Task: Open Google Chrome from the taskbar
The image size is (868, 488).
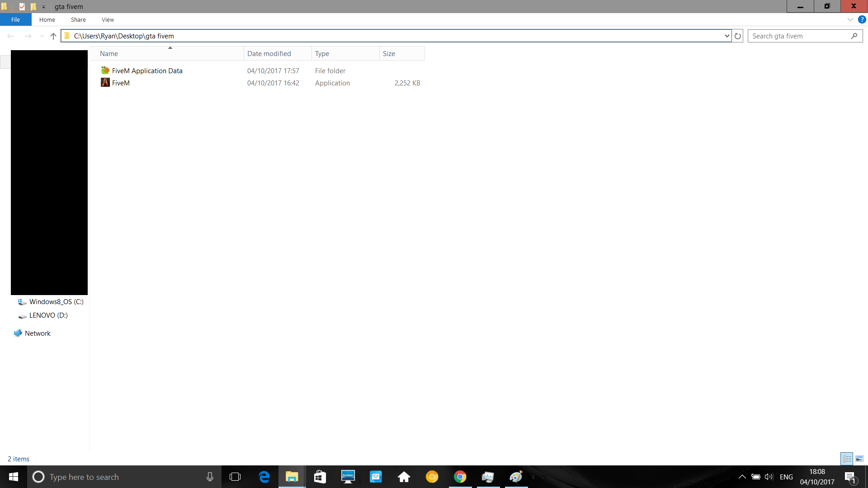Action: [x=460, y=477]
